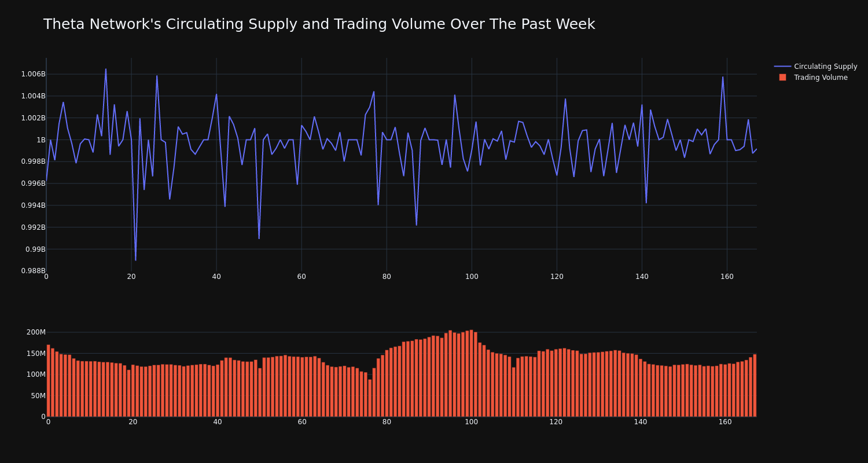Image resolution: width=868 pixels, height=463 pixels.
Task: Click the supply line's lowest dip near 21
Action: [x=135, y=260]
